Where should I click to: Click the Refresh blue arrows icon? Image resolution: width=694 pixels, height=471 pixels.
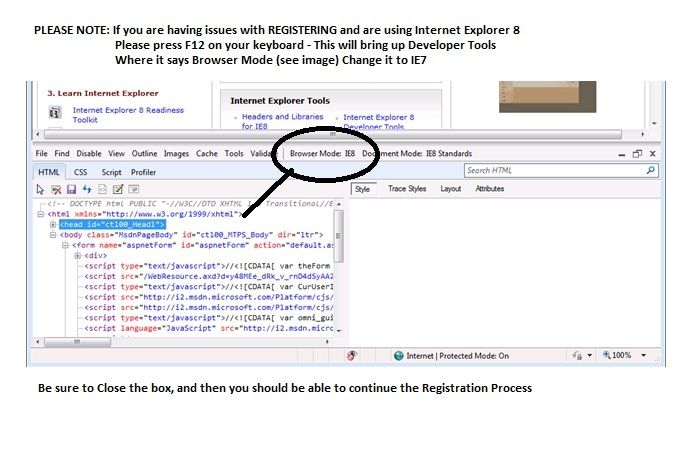pos(87,189)
